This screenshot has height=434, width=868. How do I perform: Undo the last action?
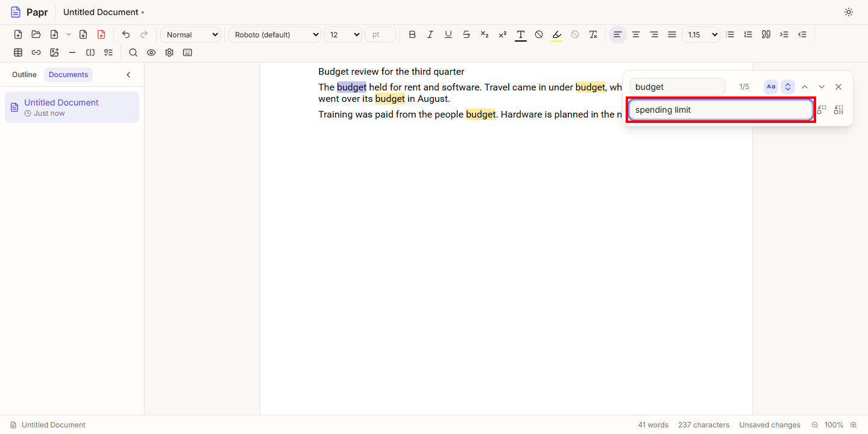click(126, 34)
